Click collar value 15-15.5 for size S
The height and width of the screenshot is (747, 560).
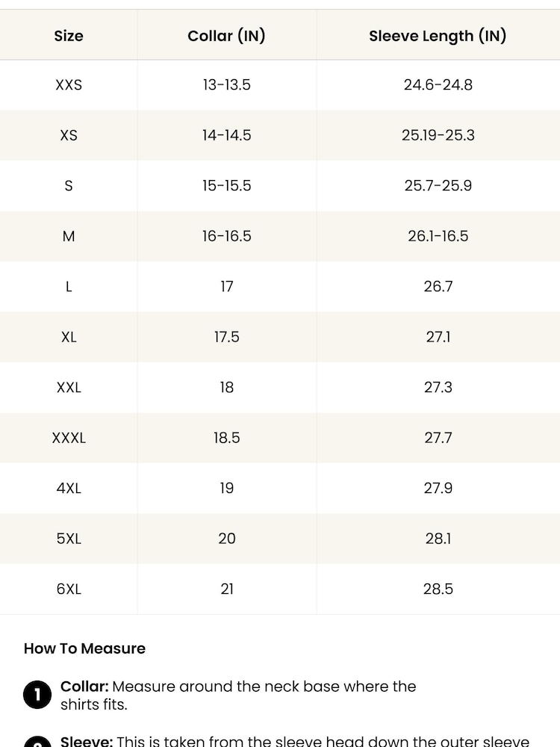[227, 185]
